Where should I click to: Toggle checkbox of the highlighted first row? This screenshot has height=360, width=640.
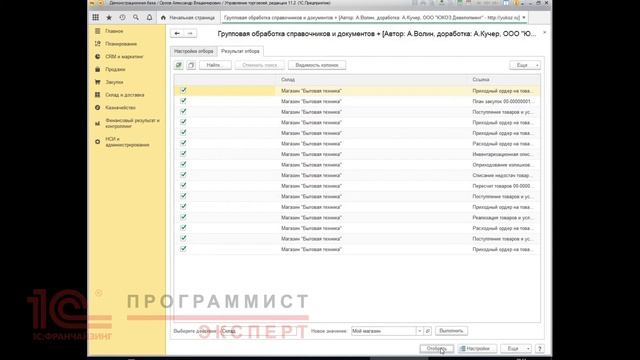183,90
